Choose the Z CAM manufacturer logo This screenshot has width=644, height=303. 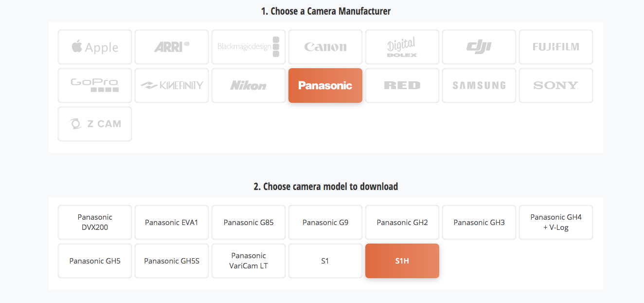click(x=94, y=124)
